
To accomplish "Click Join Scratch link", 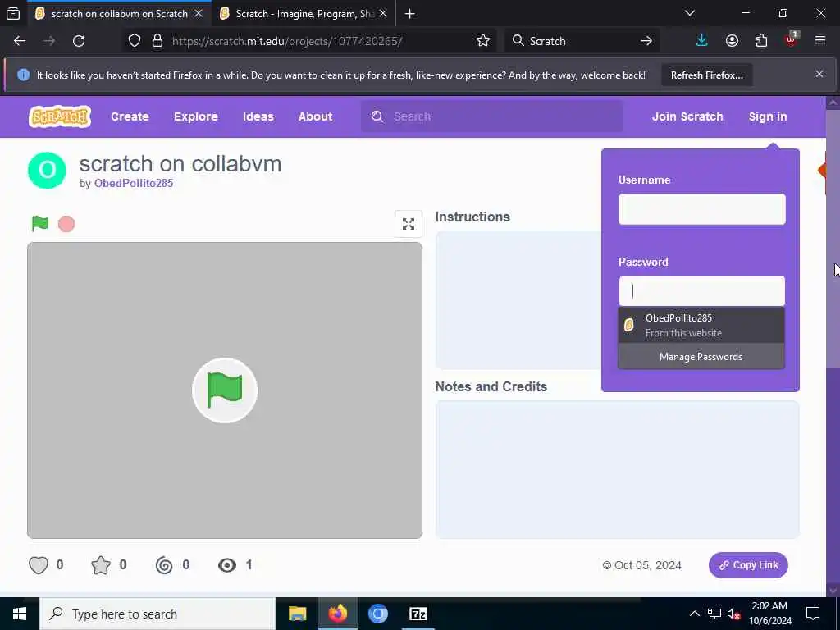I will pyautogui.click(x=687, y=116).
